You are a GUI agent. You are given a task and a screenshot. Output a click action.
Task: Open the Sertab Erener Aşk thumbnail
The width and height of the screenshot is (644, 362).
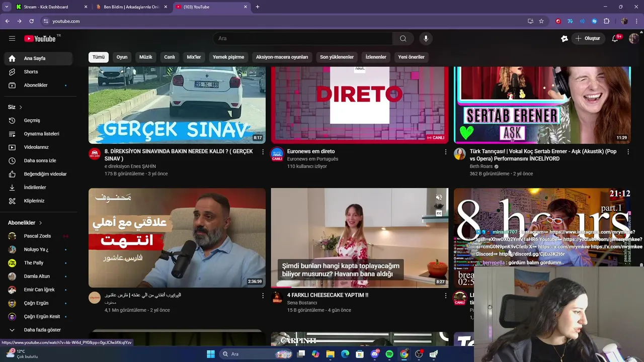pyautogui.click(x=542, y=105)
